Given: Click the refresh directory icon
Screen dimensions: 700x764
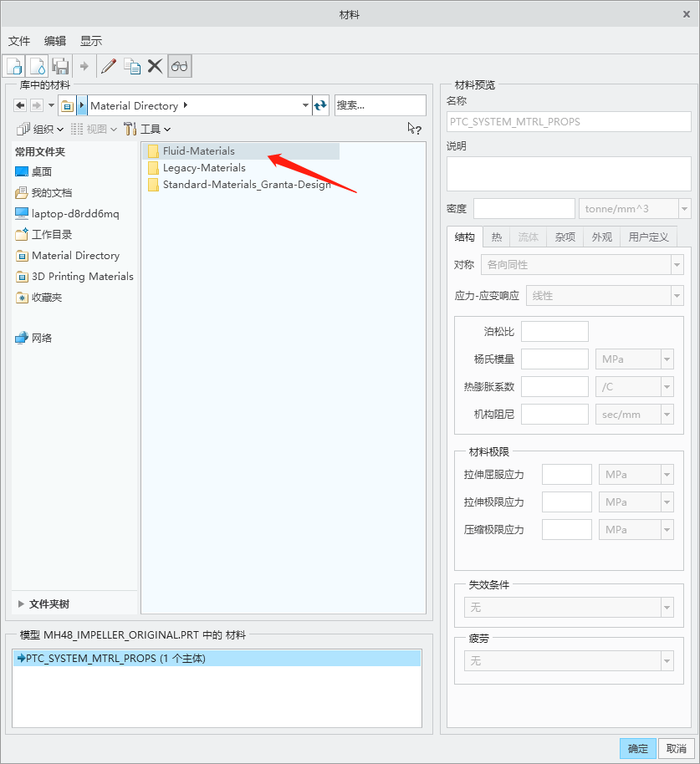Looking at the screenshot, I should (x=321, y=105).
